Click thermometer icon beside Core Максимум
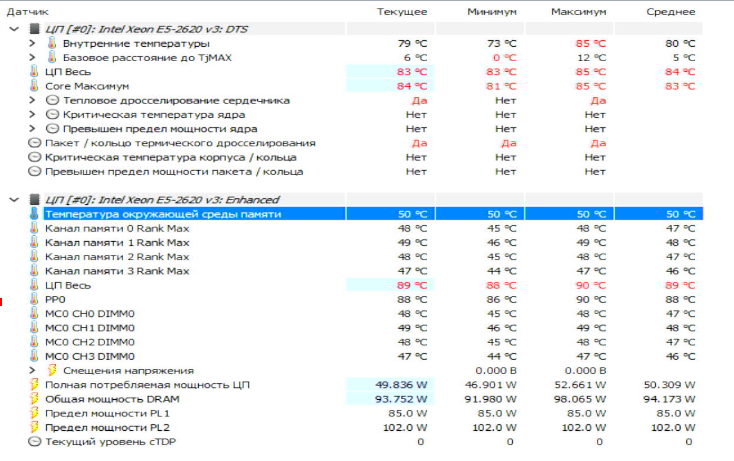734x461 pixels. point(34,86)
